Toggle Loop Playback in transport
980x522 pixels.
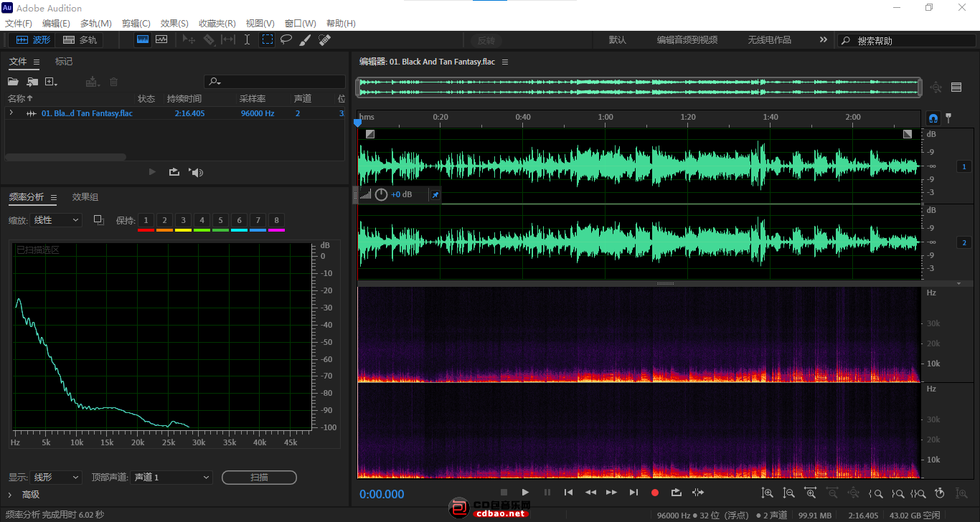tap(676, 493)
